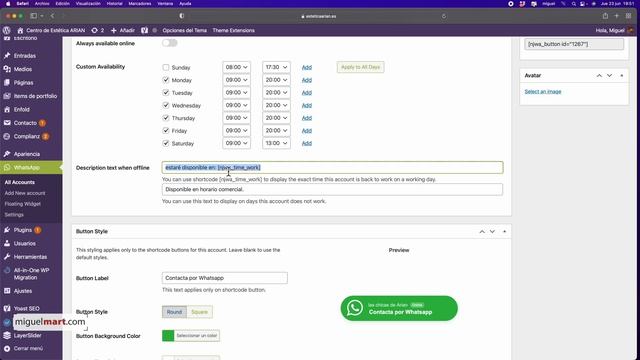Open Sunday start time dropdown
This screenshot has width=640, height=360.
click(236, 67)
